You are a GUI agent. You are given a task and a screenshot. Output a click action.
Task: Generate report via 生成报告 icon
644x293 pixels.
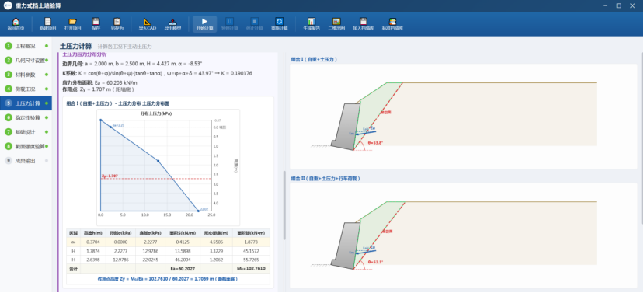click(x=312, y=24)
